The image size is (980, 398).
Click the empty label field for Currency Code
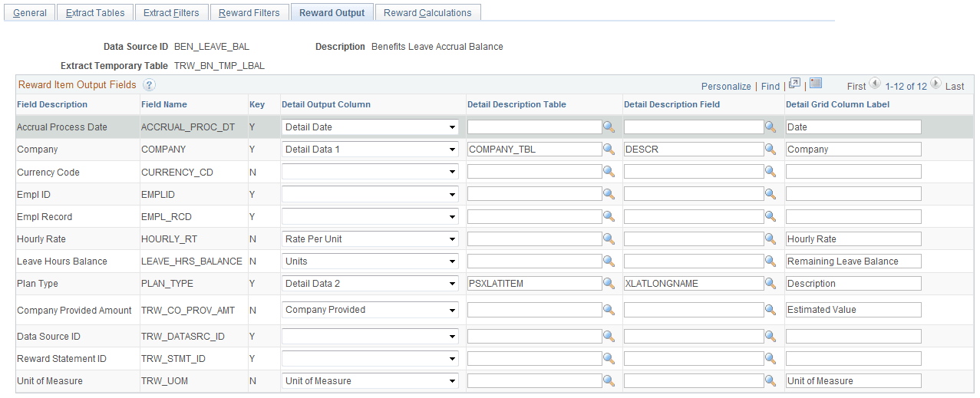point(853,172)
